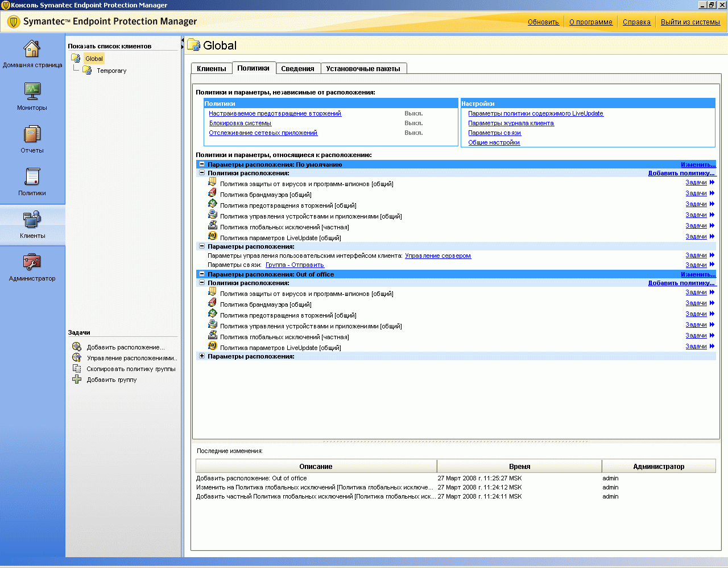Sort changes by Время column header
This screenshot has width=728, height=568.
(x=519, y=466)
